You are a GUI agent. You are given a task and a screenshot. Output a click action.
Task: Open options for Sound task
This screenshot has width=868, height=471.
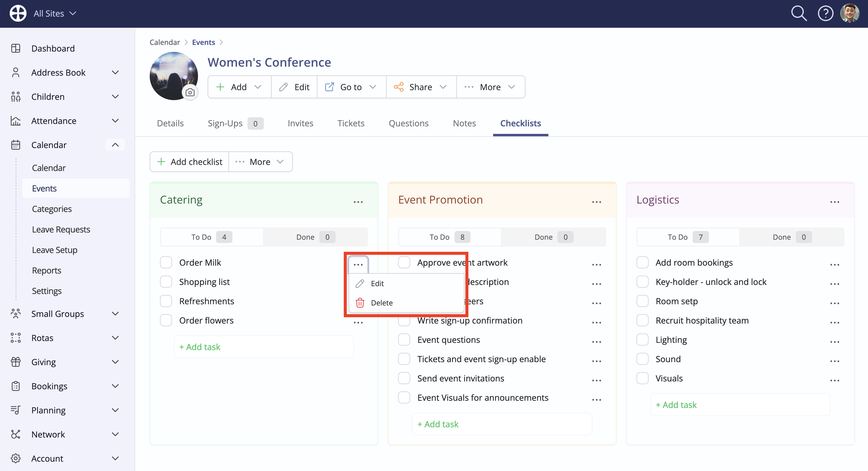click(x=834, y=361)
